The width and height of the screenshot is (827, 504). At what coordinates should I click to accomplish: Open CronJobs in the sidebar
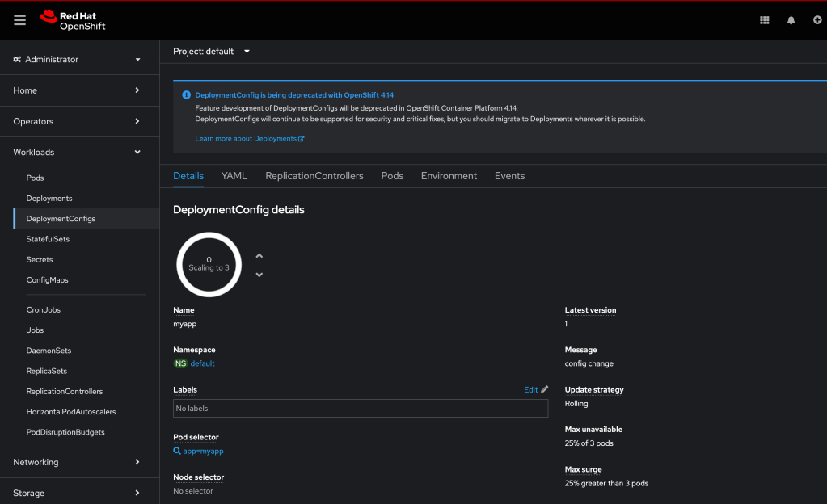point(43,309)
